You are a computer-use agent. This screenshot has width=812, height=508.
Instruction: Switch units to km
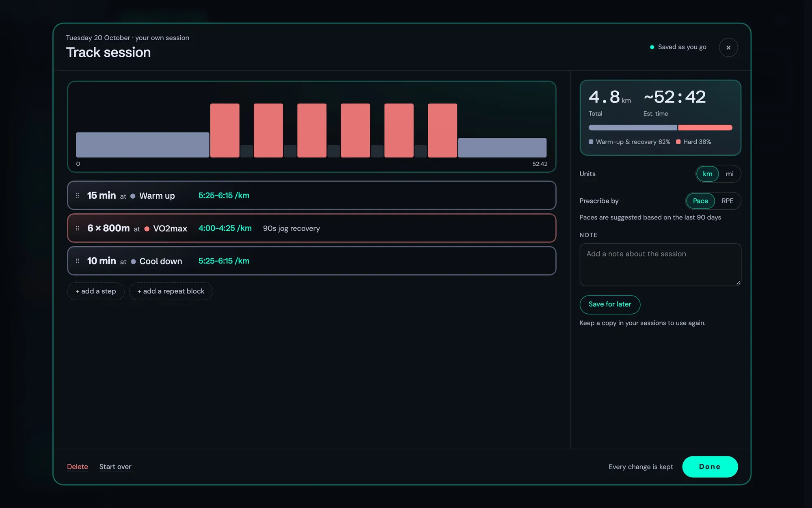click(708, 174)
